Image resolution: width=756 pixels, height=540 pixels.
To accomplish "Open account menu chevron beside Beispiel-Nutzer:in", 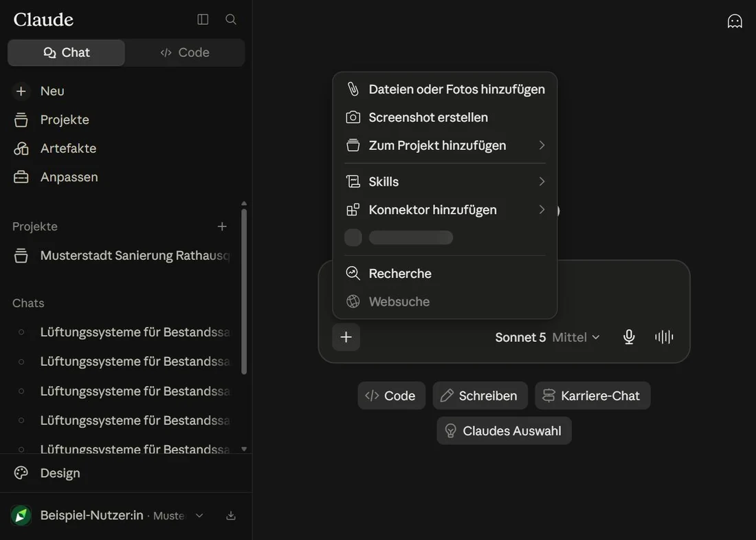I will click(x=199, y=515).
